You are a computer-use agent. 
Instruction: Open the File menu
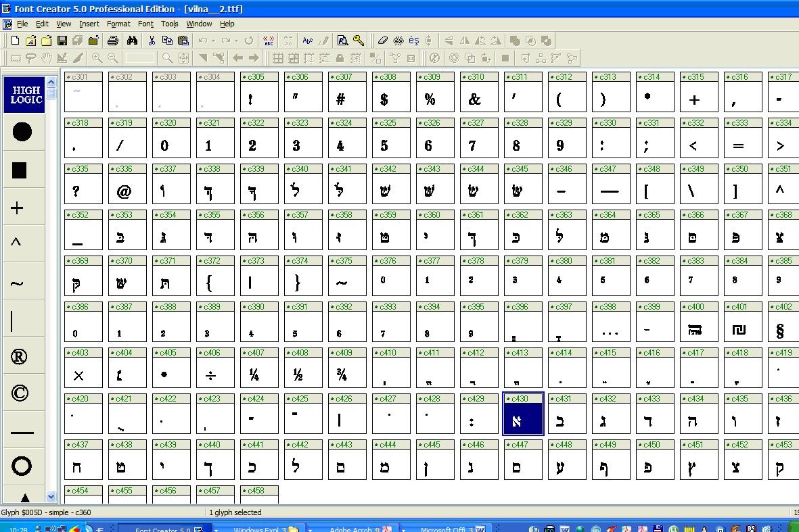[22, 24]
